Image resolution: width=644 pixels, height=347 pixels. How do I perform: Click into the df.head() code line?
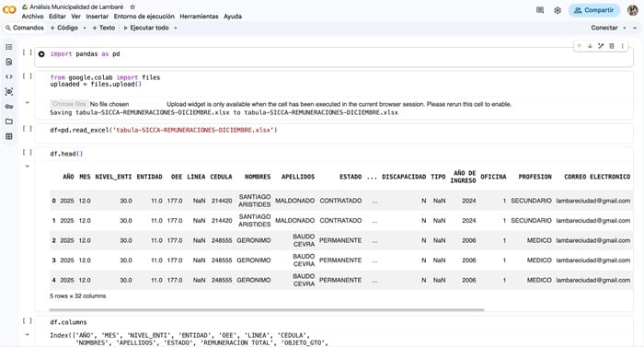click(x=66, y=154)
